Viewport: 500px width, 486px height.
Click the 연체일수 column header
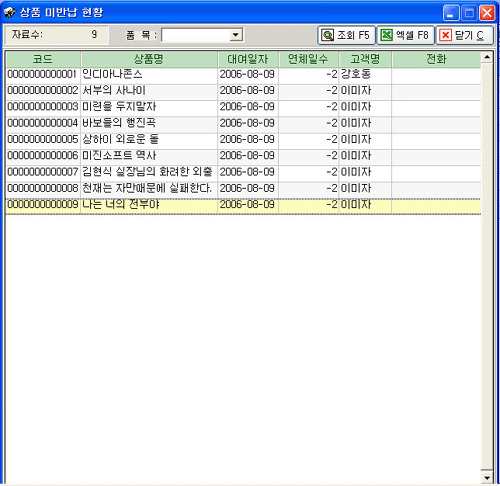[308, 59]
